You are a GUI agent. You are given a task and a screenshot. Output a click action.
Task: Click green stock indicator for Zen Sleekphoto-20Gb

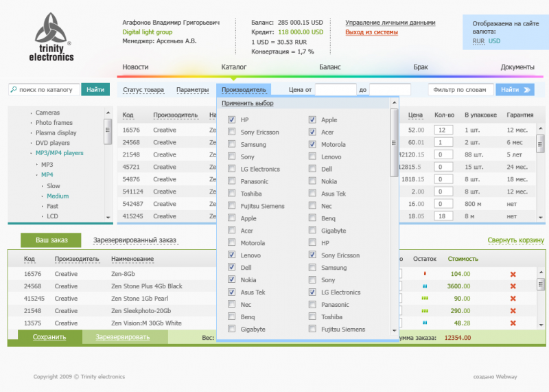[x=425, y=311]
